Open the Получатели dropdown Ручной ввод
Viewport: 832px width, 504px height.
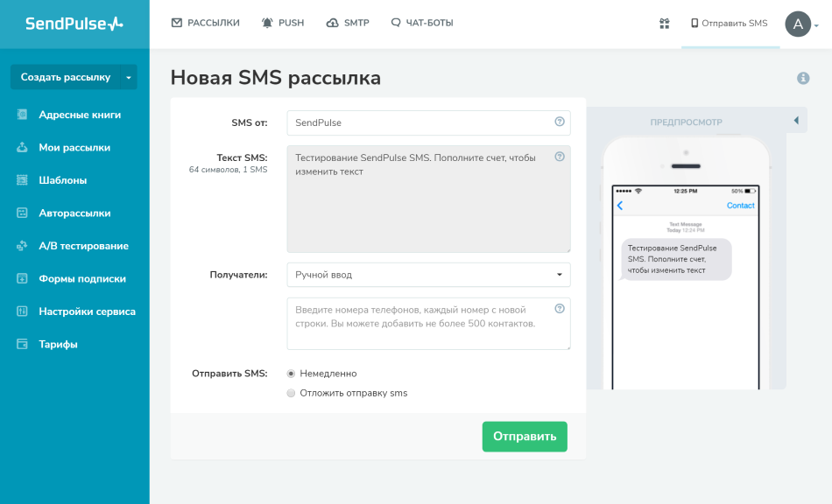coord(429,275)
